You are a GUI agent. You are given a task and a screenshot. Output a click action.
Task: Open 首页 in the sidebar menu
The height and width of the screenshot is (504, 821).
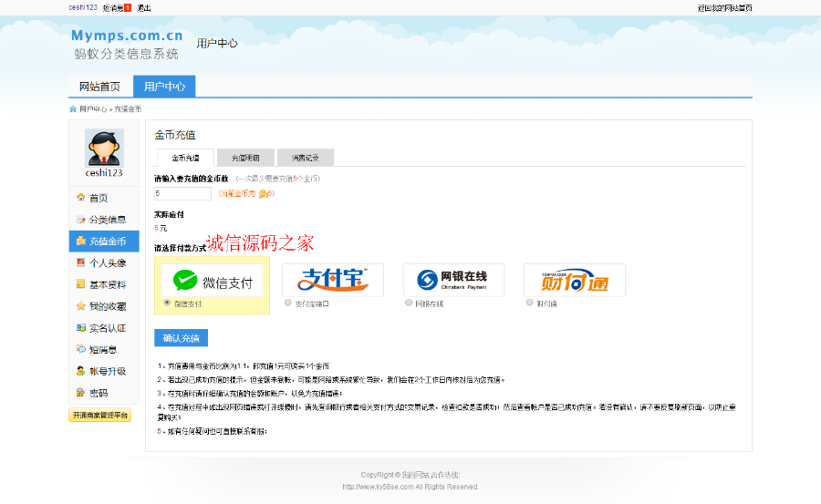pyautogui.click(x=99, y=198)
